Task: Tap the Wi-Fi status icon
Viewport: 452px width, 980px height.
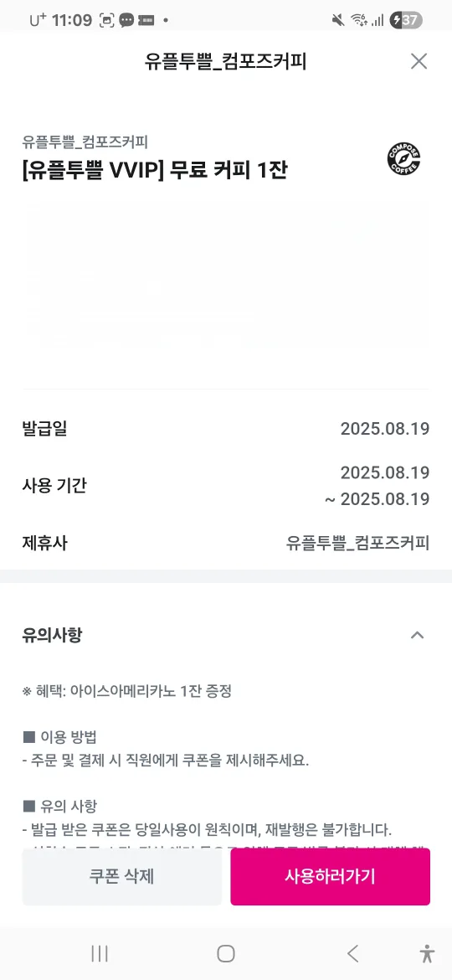Action: (358, 20)
